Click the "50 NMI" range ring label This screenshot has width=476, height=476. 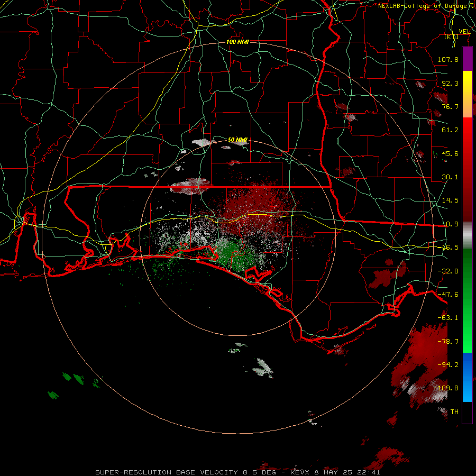click(x=237, y=140)
